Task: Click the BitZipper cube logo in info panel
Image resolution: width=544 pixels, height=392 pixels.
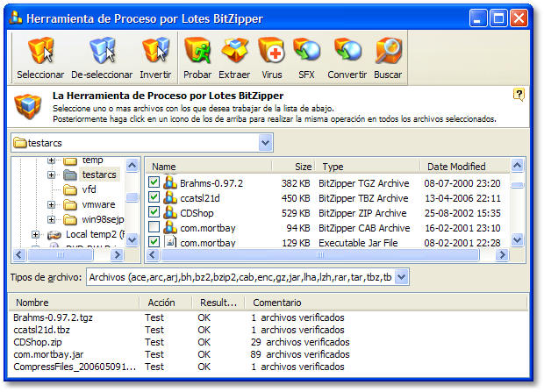Action: click(28, 106)
